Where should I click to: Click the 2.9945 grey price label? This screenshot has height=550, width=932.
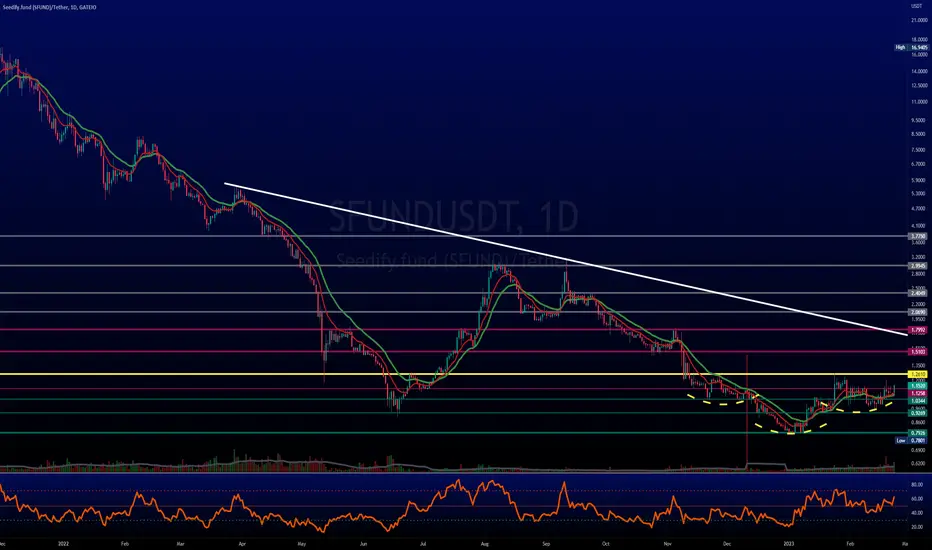coord(918,266)
